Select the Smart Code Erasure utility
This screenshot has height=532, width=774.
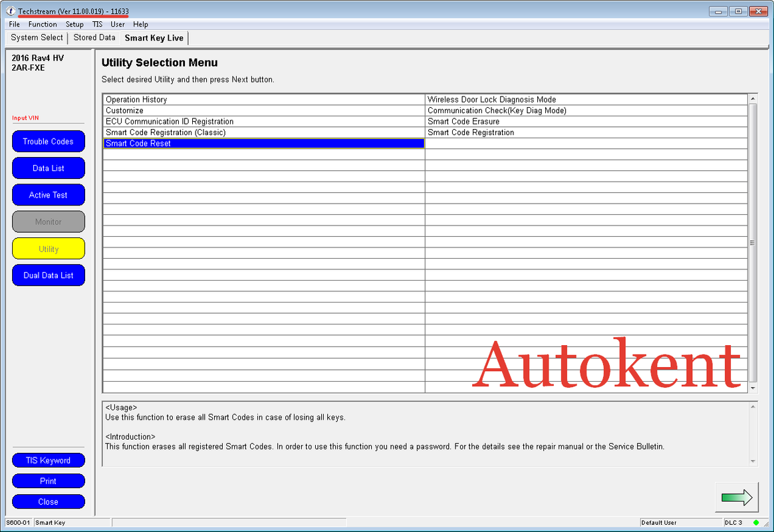pos(586,122)
